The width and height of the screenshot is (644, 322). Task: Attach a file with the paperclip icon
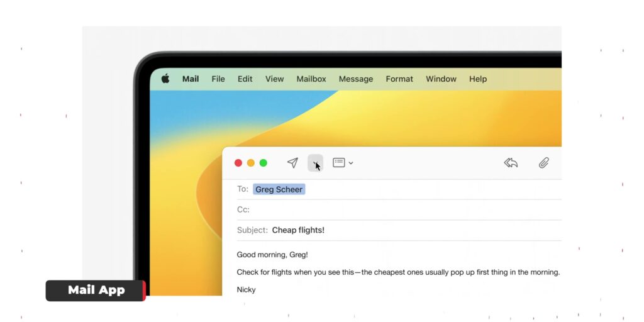coord(544,163)
